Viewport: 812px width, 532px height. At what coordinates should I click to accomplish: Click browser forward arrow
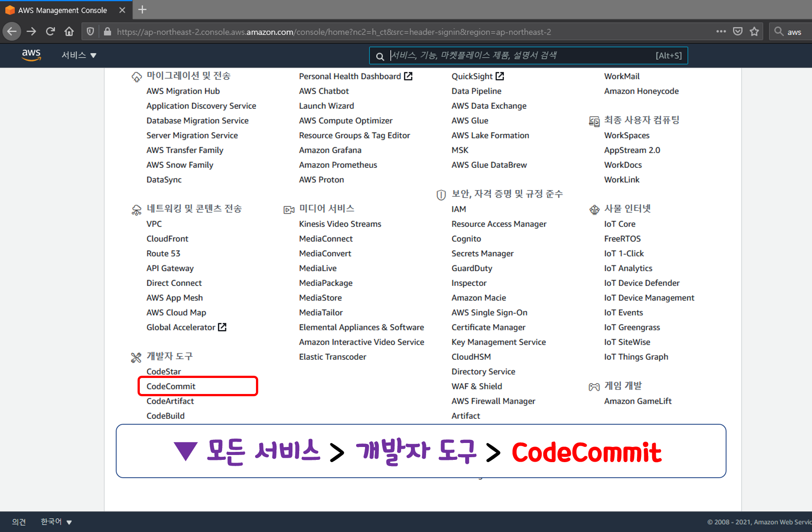click(31, 32)
